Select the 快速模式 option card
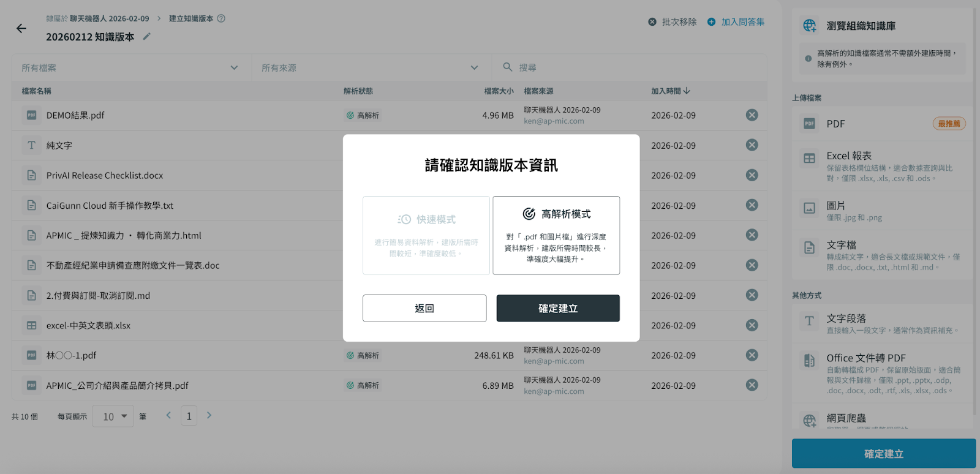 [x=426, y=235]
